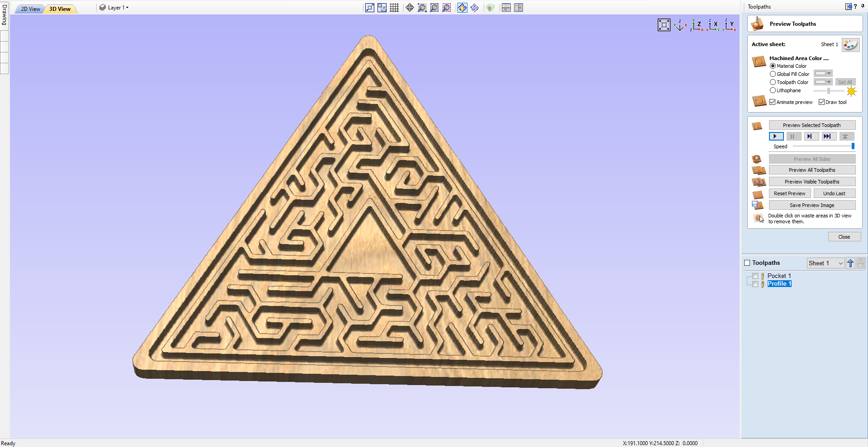
Task: Click the Draw Toolpaths toolbar icon
Action: tap(475, 7)
